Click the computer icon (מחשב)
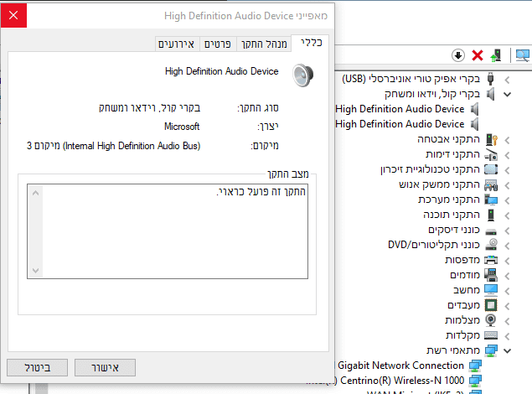This screenshot has height=394, width=532. tap(491, 290)
